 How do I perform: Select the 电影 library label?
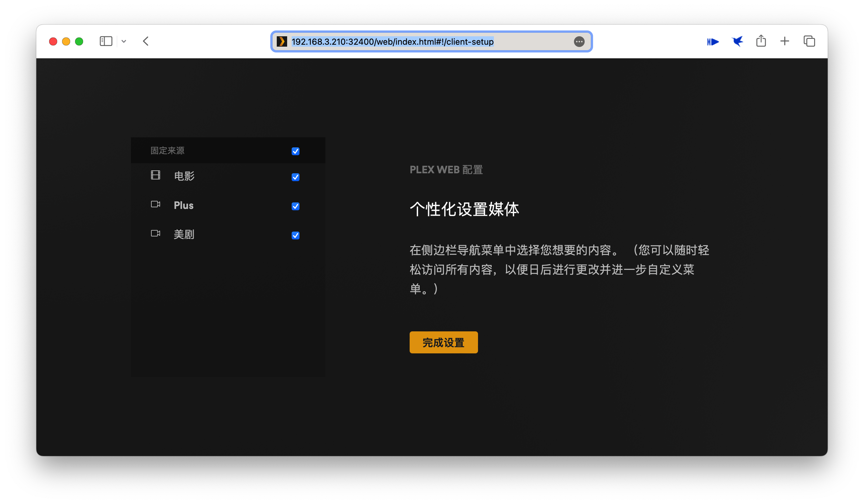tap(184, 176)
